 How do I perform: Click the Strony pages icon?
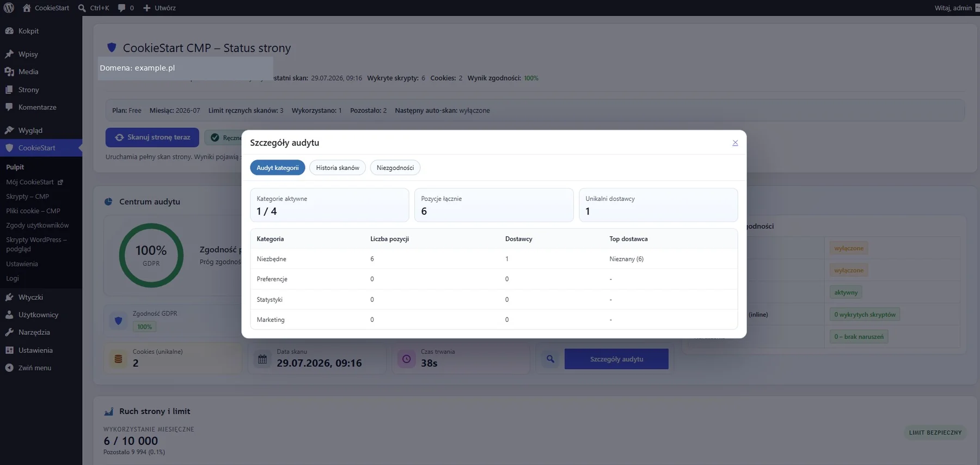pos(9,89)
